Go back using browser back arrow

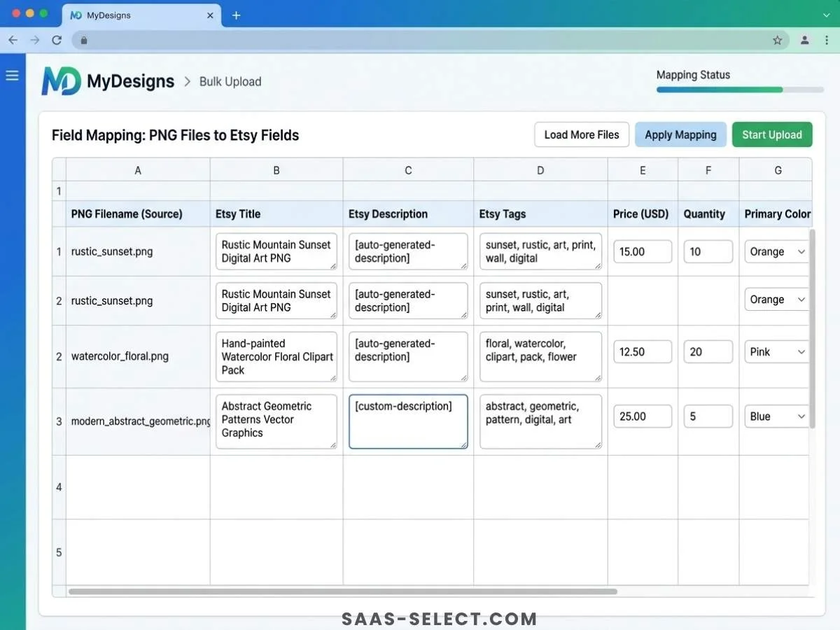click(x=13, y=41)
